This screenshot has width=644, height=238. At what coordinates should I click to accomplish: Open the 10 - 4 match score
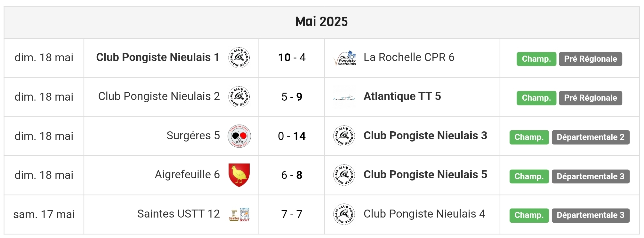292,58
